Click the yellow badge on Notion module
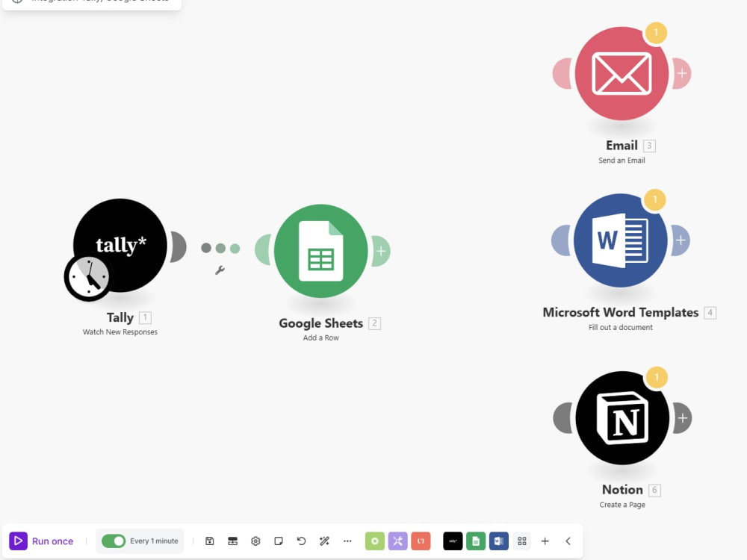747x560 pixels. point(657,377)
